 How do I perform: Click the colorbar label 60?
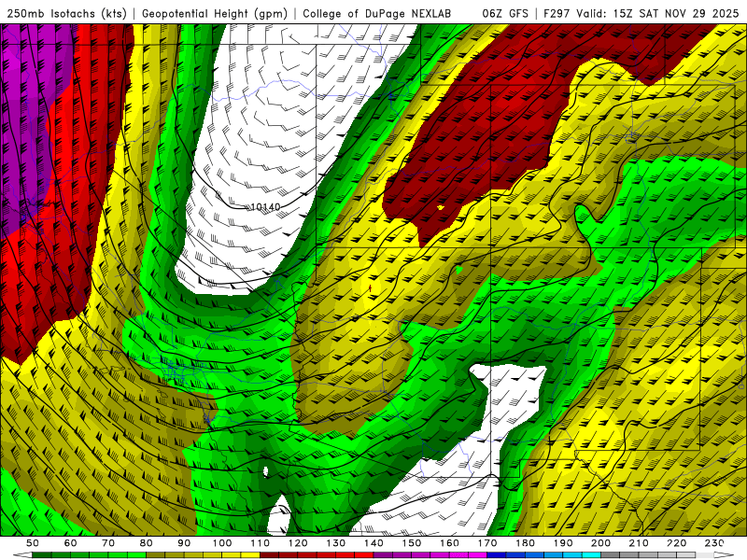[x=71, y=543]
